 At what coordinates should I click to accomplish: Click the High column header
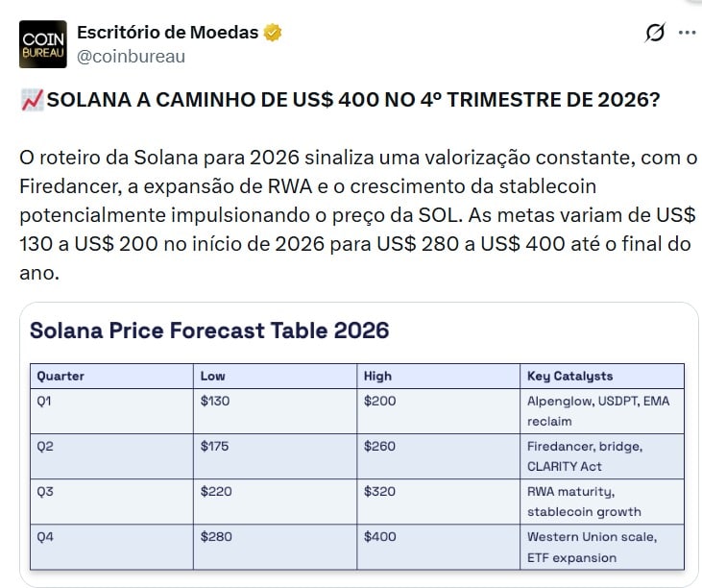click(377, 376)
